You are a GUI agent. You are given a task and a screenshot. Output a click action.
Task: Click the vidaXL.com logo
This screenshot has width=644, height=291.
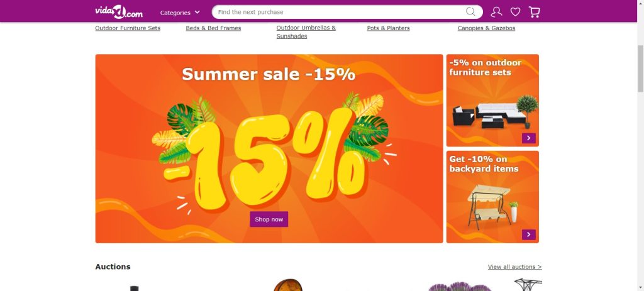point(119,12)
